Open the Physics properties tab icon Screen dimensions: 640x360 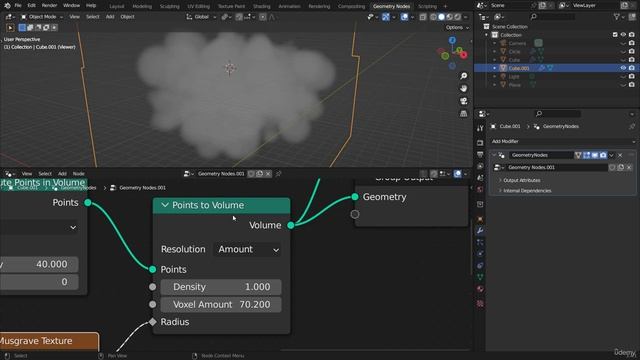pyautogui.click(x=480, y=253)
